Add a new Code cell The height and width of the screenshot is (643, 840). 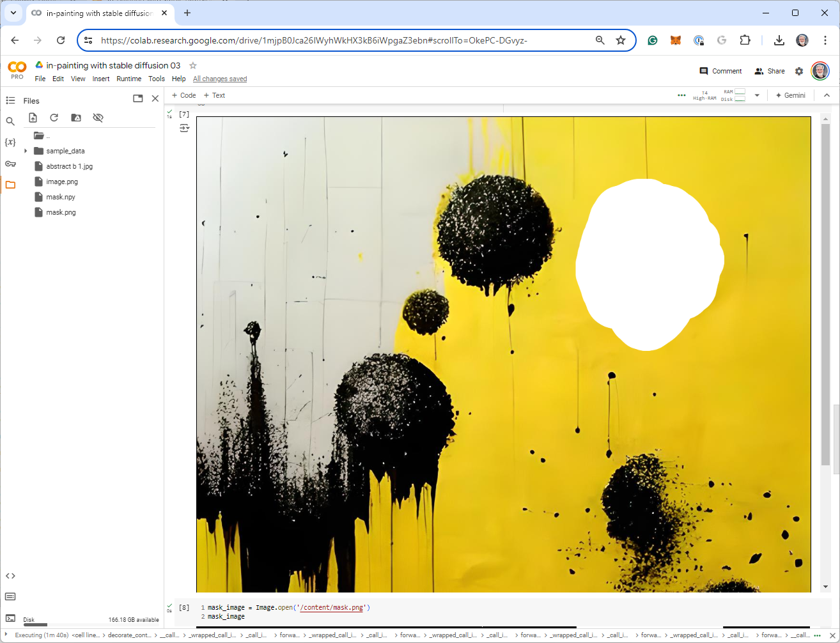click(184, 95)
